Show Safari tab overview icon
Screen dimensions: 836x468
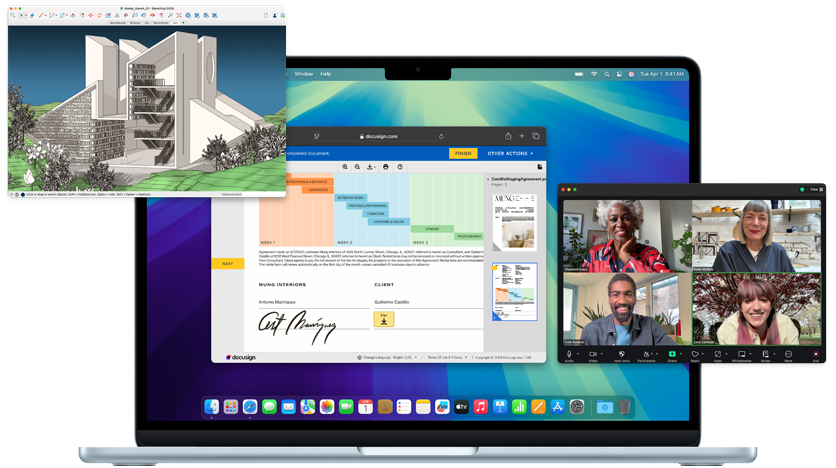[x=536, y=136]
